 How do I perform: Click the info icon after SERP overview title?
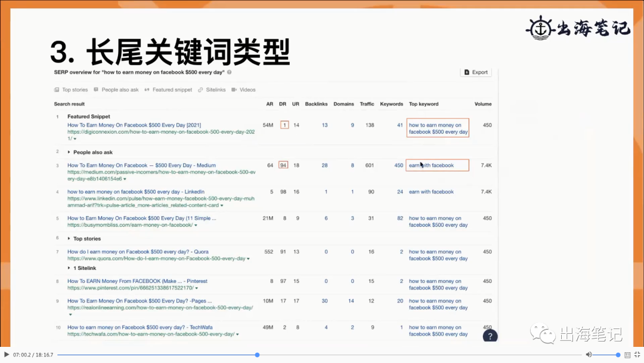(230, 72)
